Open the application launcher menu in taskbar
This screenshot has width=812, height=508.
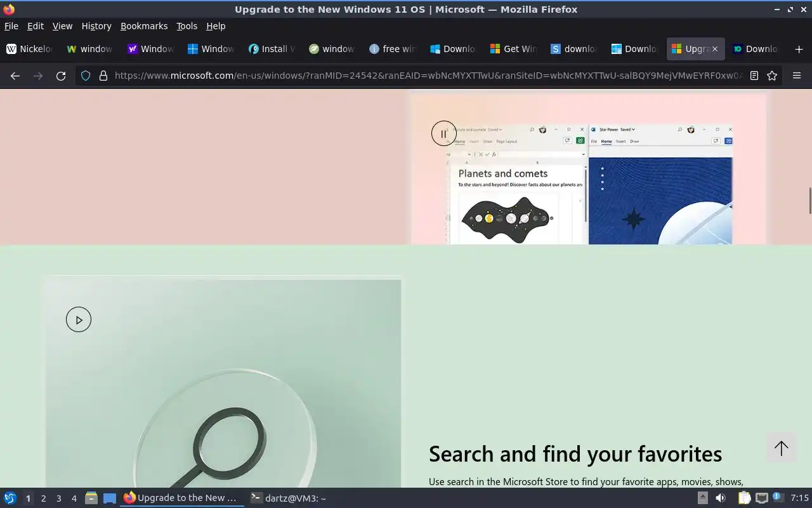10,498
